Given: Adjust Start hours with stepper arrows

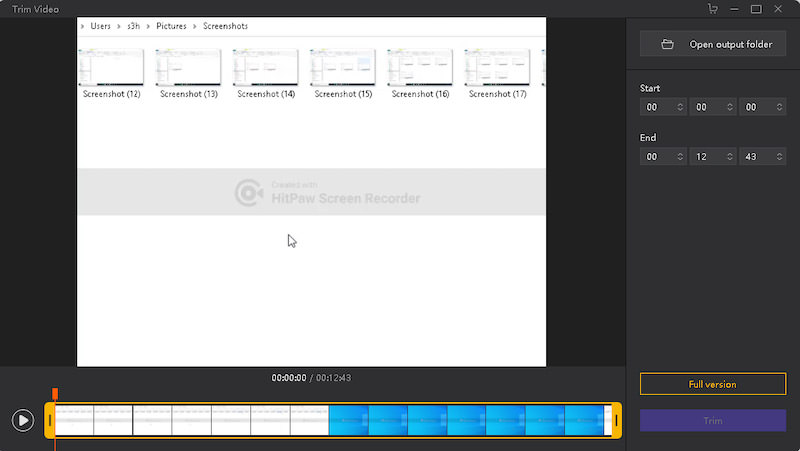Looking at the screenshot, I should point(680,107).
